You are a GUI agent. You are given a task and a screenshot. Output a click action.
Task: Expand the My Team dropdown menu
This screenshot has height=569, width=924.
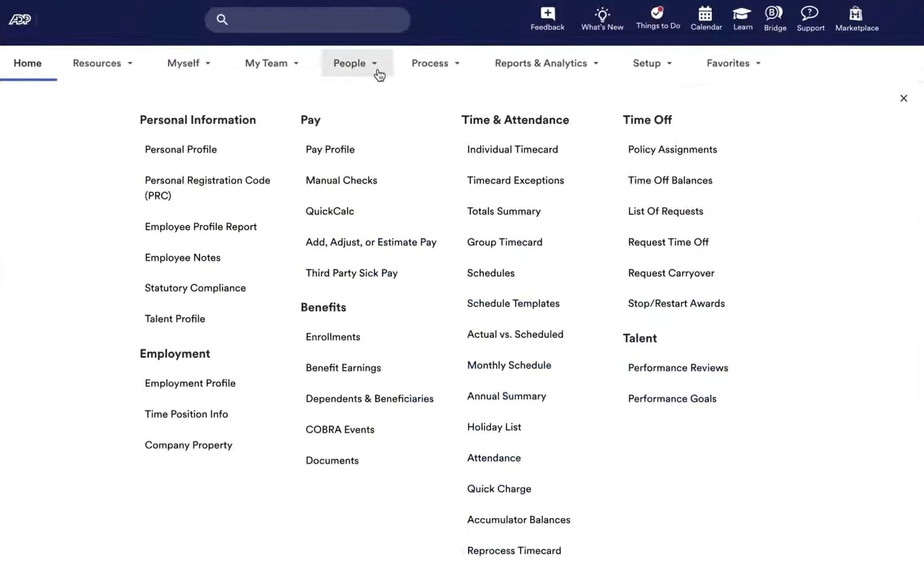coord(271,63)
